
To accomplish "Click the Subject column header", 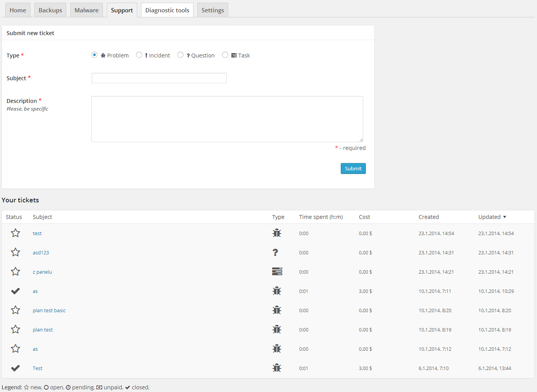I will (42, 217).
